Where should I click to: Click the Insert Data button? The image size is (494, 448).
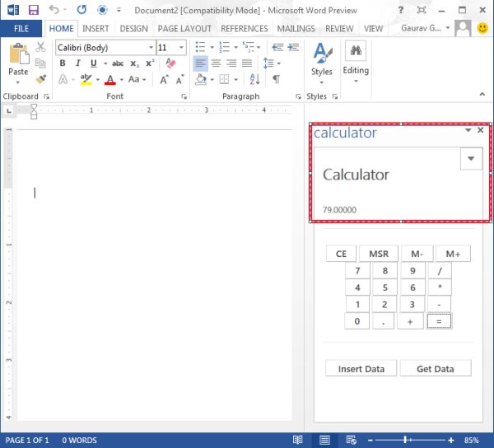click(x=361, y=368)
